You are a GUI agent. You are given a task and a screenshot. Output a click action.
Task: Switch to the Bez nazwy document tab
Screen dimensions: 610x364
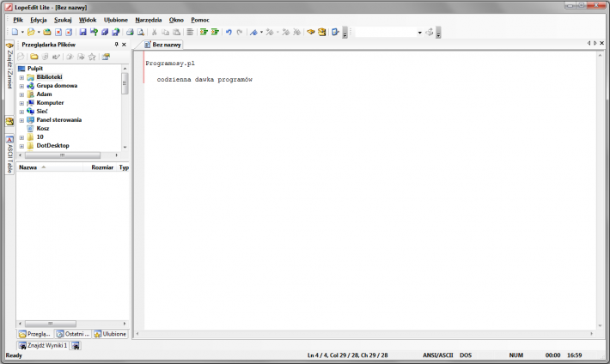click(x=162, y=45)
